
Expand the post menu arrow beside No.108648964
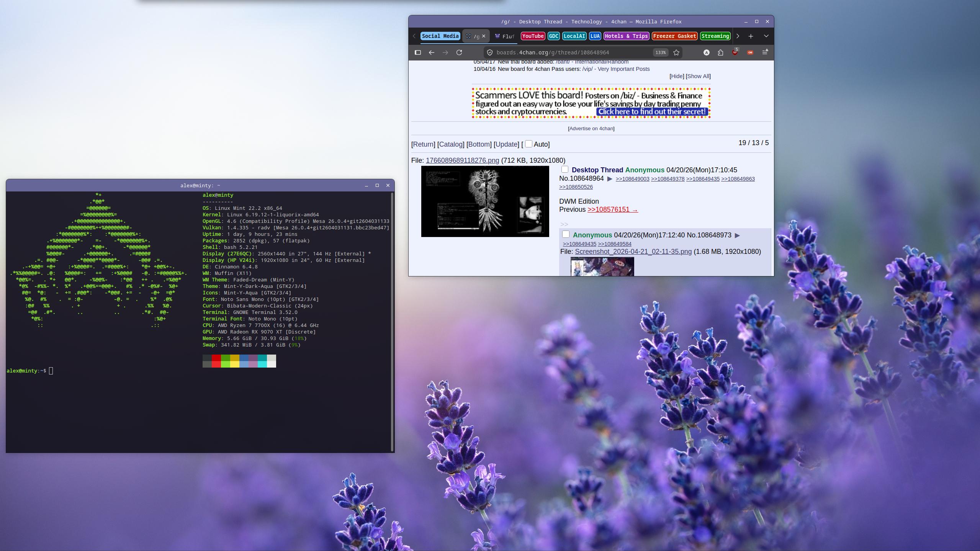610,179
